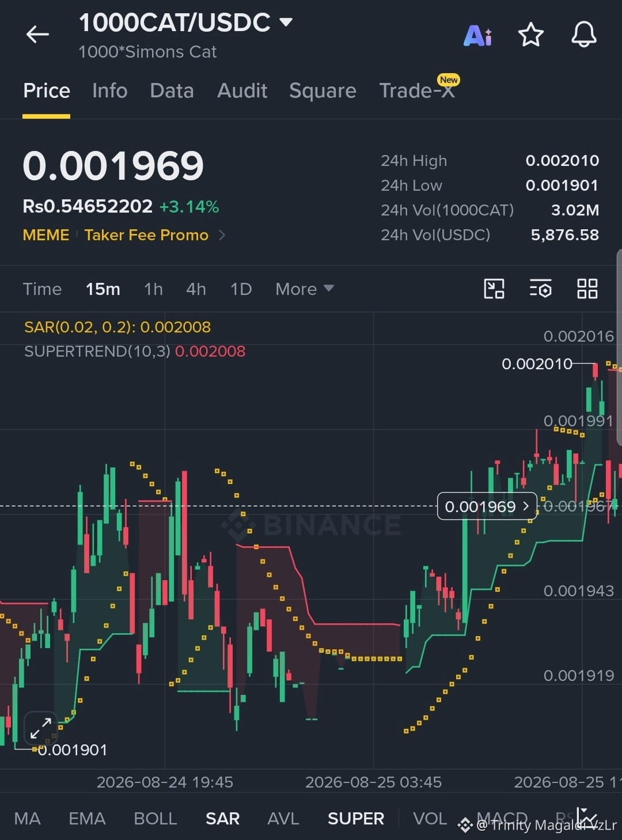Expand the 1000CAT/USDC pair selector dropdown
This screenshot has height=840, width=622.
pyautogui.click(x=286, y=22)
